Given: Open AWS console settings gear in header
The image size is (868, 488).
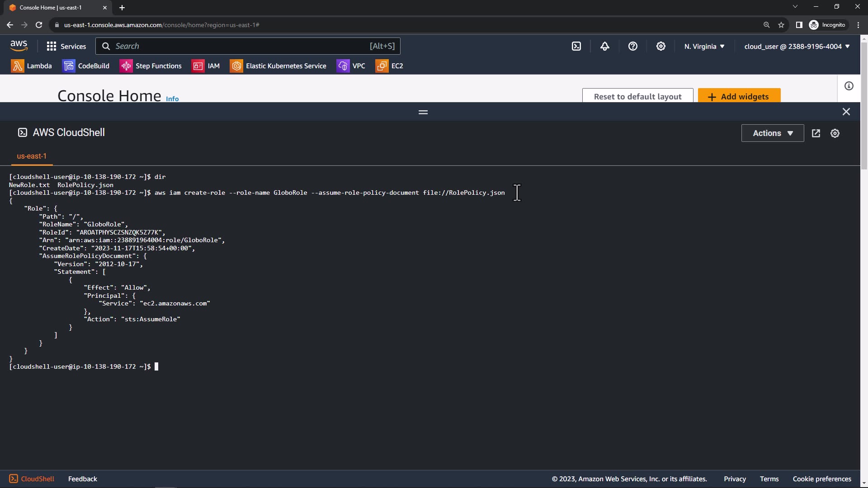Looking at the screenshot, I should click(660, 46).
